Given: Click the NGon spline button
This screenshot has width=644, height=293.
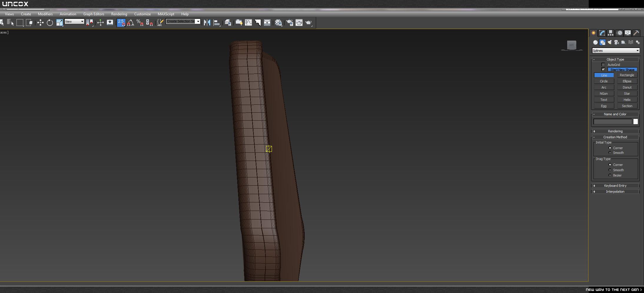Looking at the screenshot, I should pyautogui.click(x=604, y=94).
